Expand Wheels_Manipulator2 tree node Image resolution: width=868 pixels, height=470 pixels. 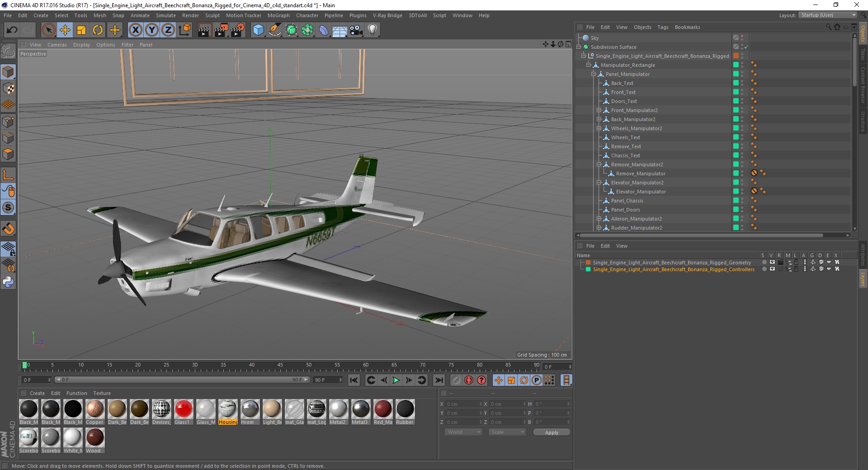click(x=599, y=128)
